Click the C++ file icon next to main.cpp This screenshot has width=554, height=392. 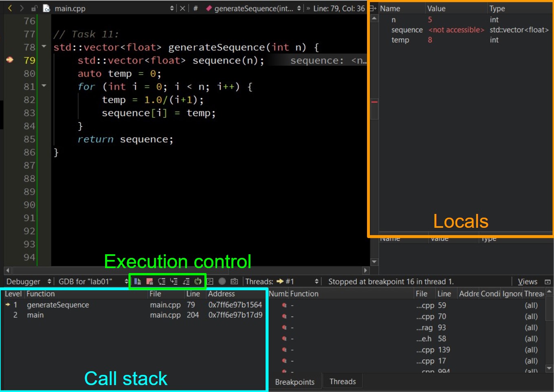[46, 8]
